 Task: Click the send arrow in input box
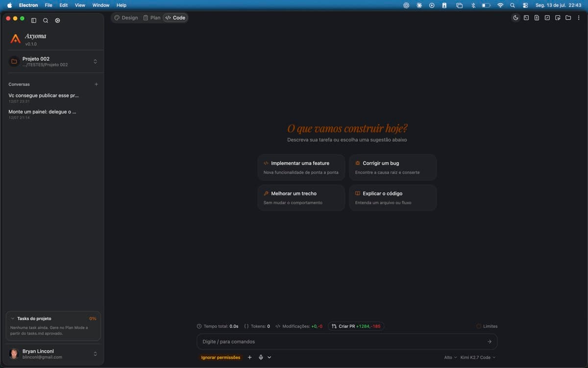tap(490, 342)
